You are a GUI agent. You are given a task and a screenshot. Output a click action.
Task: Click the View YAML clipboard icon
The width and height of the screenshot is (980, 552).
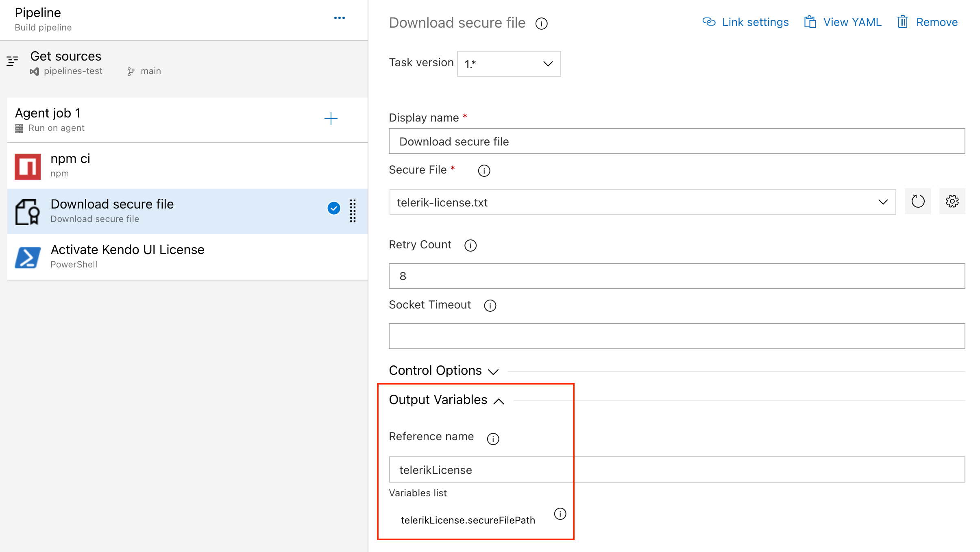coord(810,22)
